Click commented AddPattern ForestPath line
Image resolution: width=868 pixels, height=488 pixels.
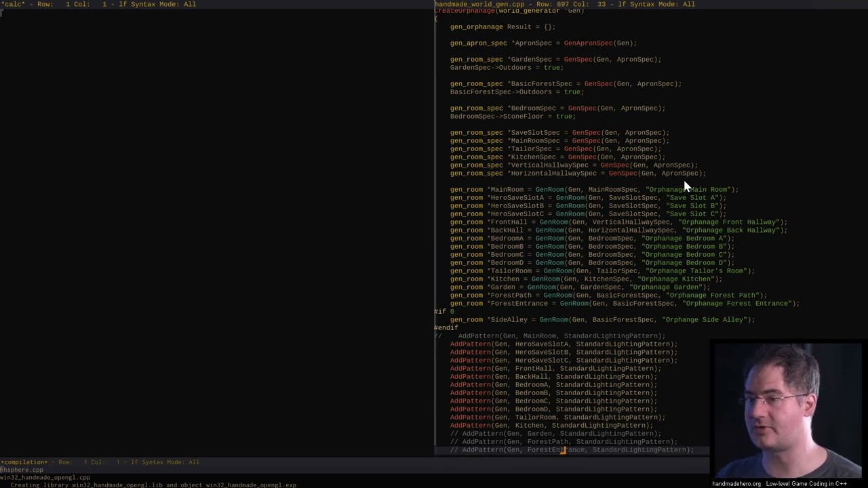point(564,442)
